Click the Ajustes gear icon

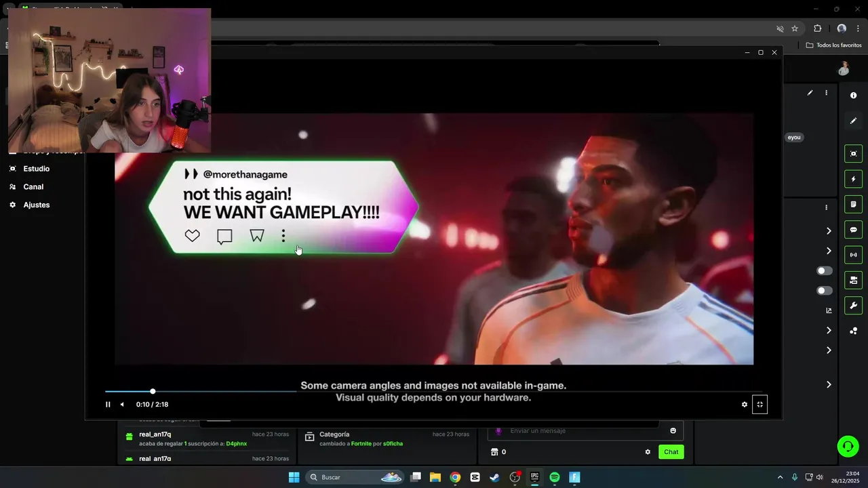pos(12,205)
